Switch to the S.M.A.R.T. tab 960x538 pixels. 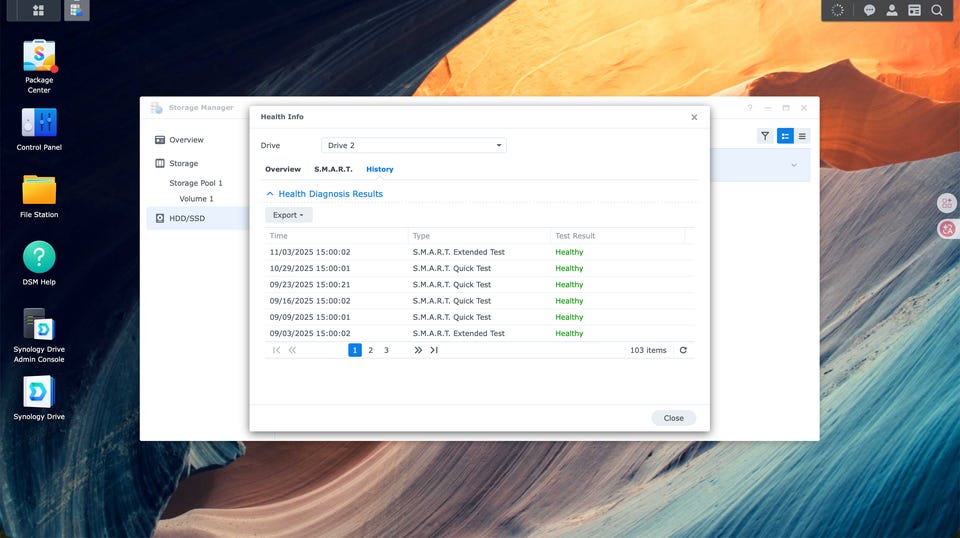[x=333, y=170]
